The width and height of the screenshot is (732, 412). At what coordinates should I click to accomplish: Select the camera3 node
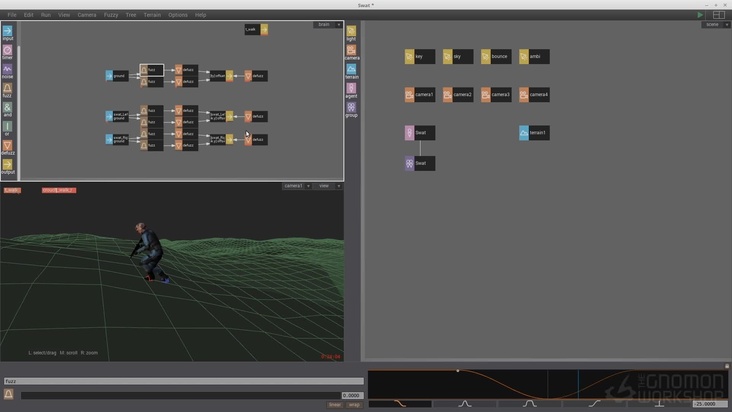tap(496, 94)
